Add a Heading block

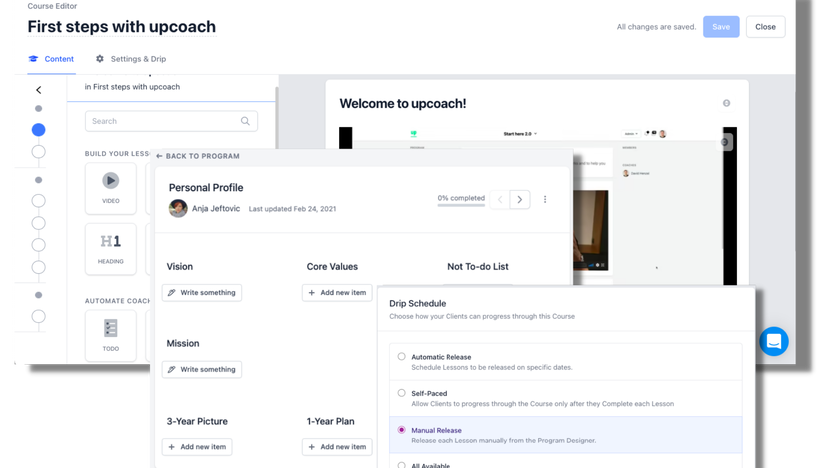click(x=111, y=249)
